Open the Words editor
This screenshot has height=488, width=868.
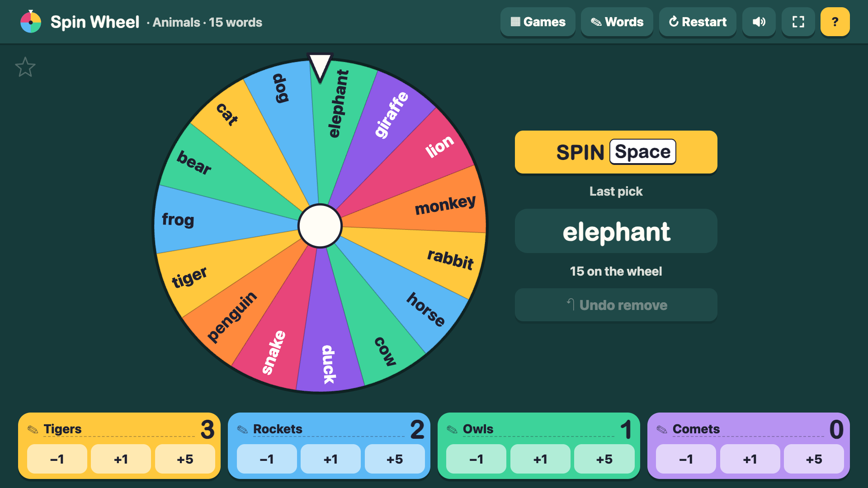[617, 22]
